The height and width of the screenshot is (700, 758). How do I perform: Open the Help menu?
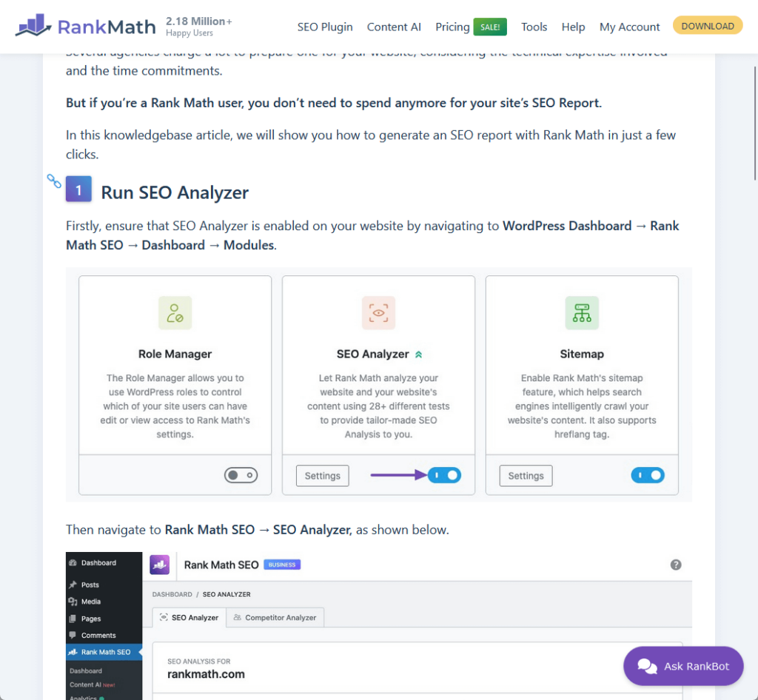click(x=573, y=27)
